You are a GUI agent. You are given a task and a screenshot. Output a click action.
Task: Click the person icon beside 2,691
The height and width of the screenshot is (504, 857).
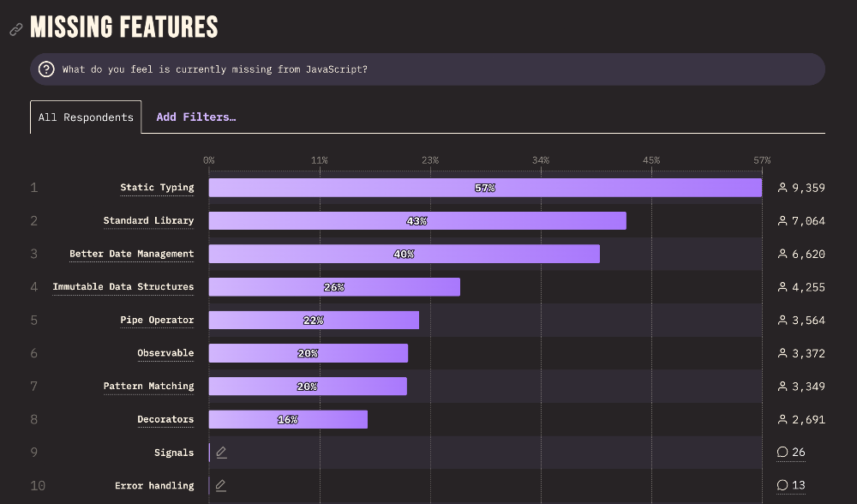point(782,419)
